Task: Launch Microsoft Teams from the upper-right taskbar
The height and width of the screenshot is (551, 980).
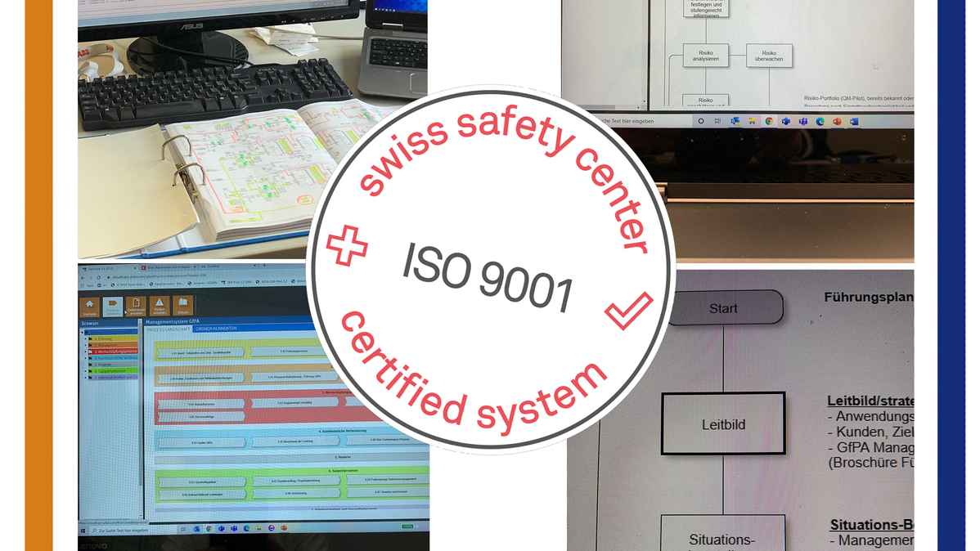Action: tap(802, 121)
